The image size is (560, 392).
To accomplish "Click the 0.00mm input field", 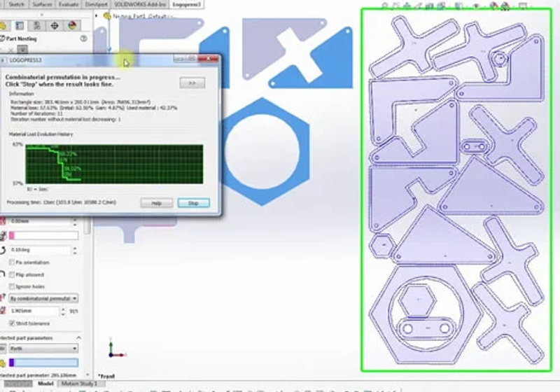I will pyautogui.click(x=41, y=221).
